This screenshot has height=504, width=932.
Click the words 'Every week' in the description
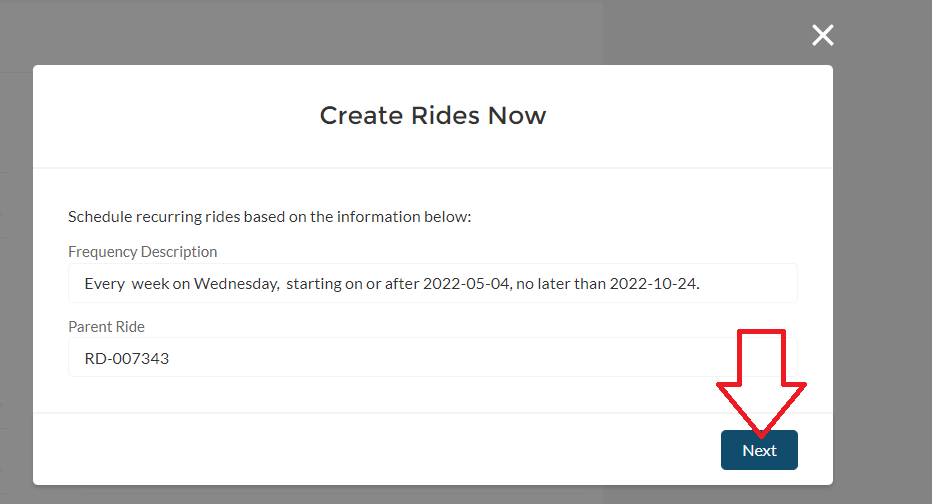pyautogui.click(x=120, y=284)
